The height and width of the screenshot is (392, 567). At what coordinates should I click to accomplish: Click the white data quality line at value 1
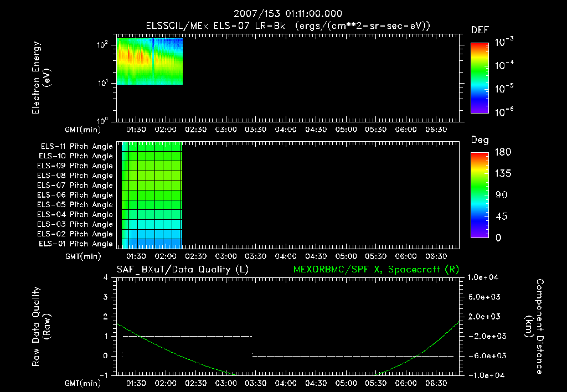[187, 336]
